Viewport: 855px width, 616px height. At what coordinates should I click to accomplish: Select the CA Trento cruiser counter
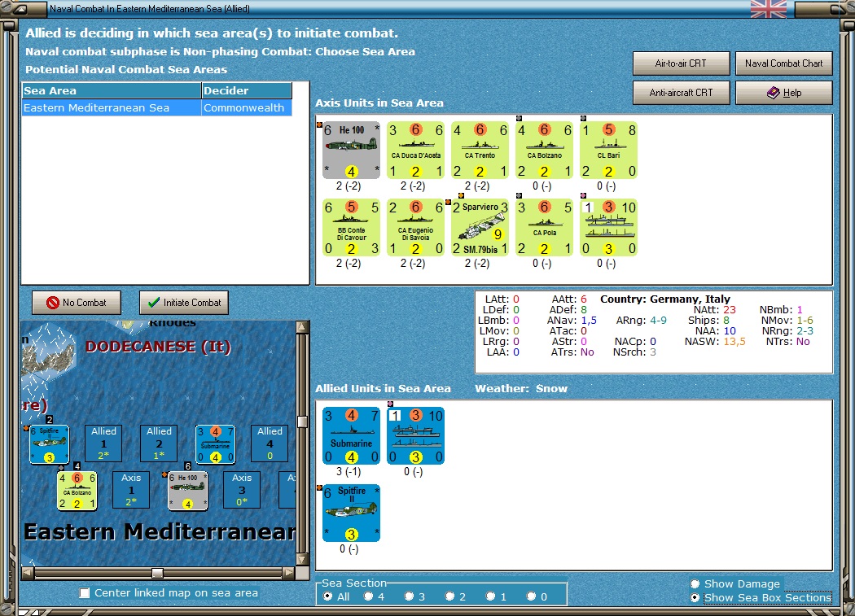tap(480, 151)
